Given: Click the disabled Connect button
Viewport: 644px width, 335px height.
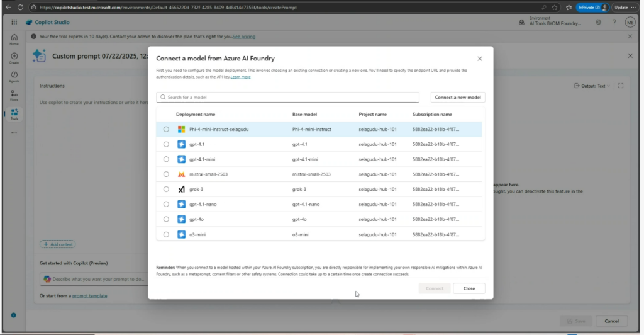Looking at the screenshot, I should 434,288.
